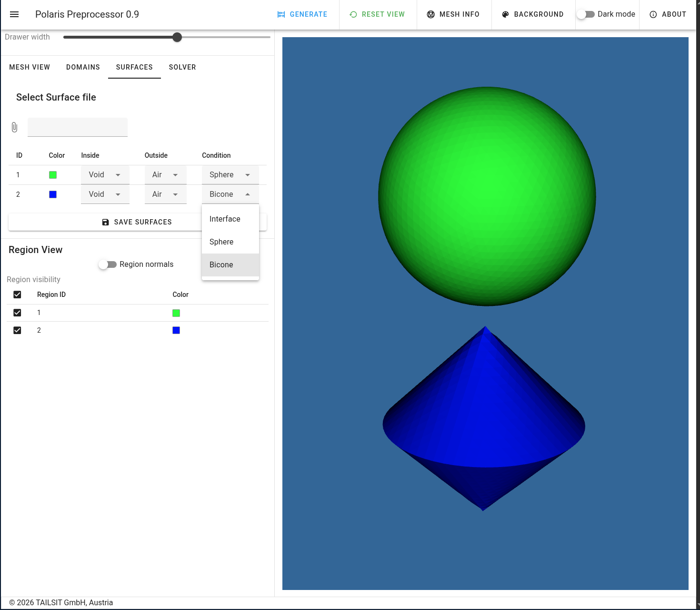Click the Drawer width slider handle
Viewport: 700px width, 610px height.
coord(177,37)
